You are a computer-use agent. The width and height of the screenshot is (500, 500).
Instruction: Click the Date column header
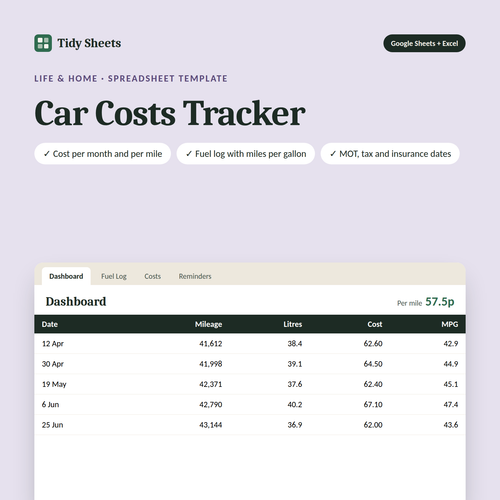[x=50, y=324]
